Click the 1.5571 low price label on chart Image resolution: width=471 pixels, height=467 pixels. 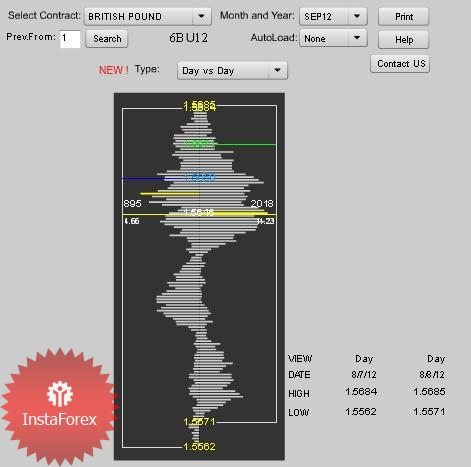[x=199, y=422]
